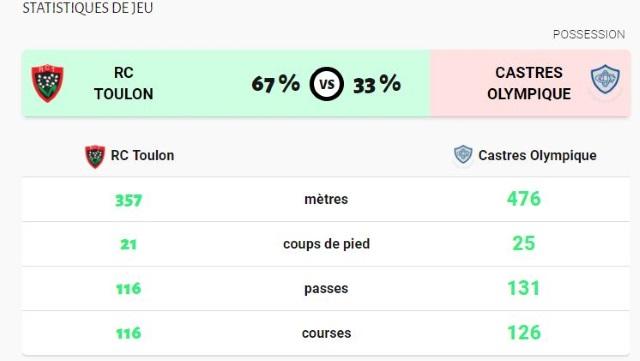Viewport: 640px width, 361px height.
Task: Click small RC Toulon logo above stats table
Action: click(x=95, y=156)
